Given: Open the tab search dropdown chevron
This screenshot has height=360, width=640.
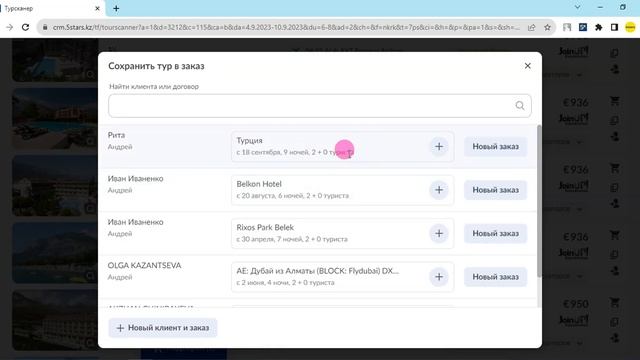Looking at the screenshot, I should coord(577,7).
